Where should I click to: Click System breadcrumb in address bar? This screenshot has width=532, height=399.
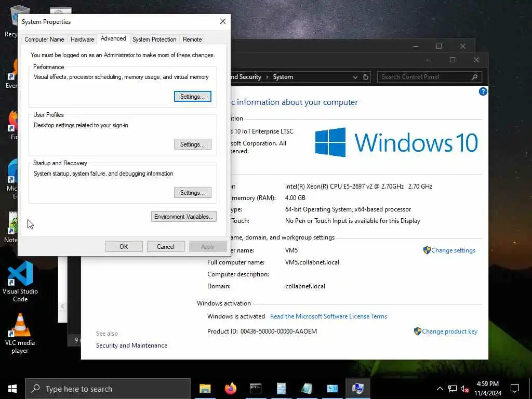pos(283,77)
